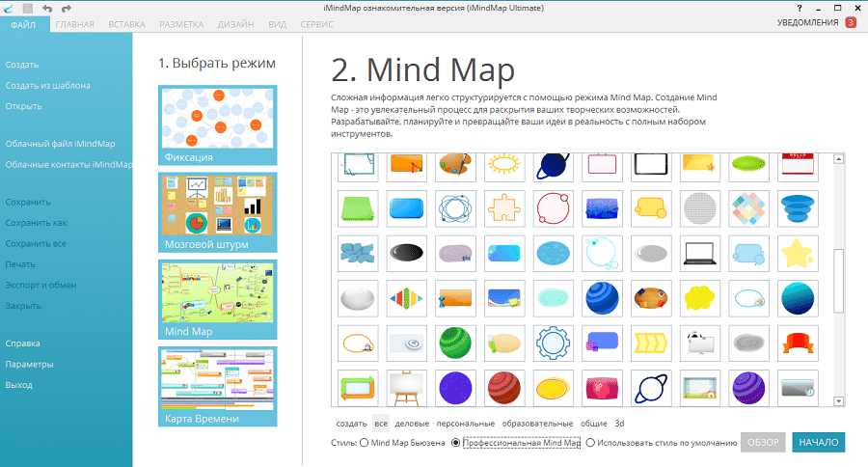
Task: Open the help question mark
Action: pyautogui.click(x=800, y=9)
